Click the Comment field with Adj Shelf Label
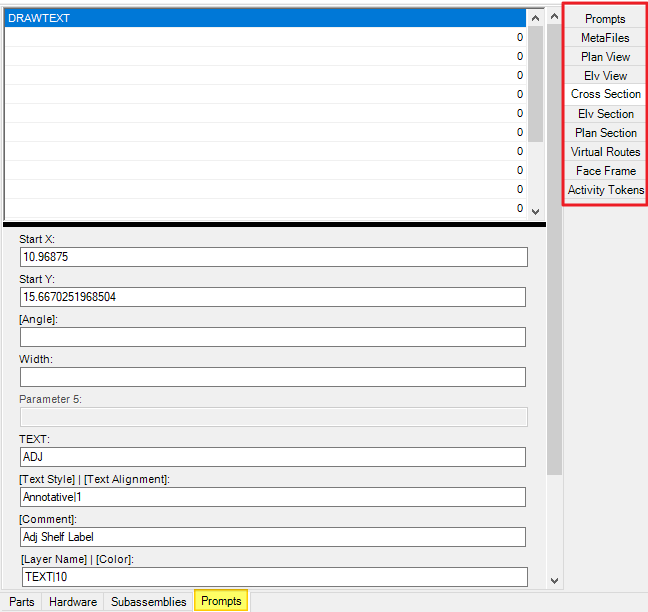Image resolution: width=648 pixels, height=612 pixels. point(273,537)
